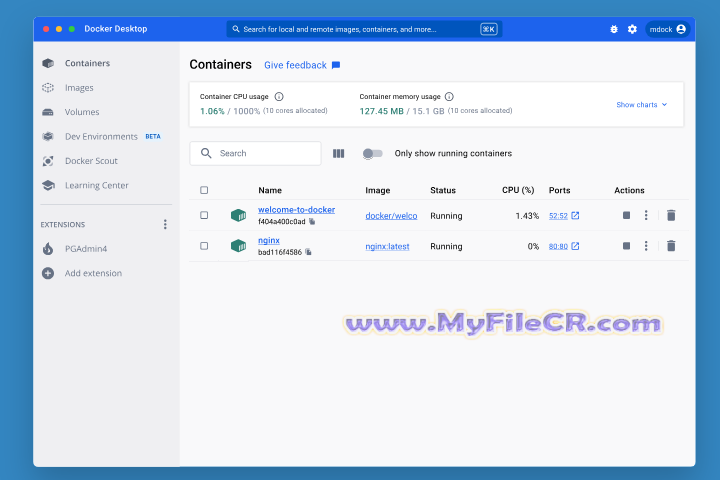720x480 pixels.
Task: Click the welcome-to-docker container icon
Action: tap(238, 215)
